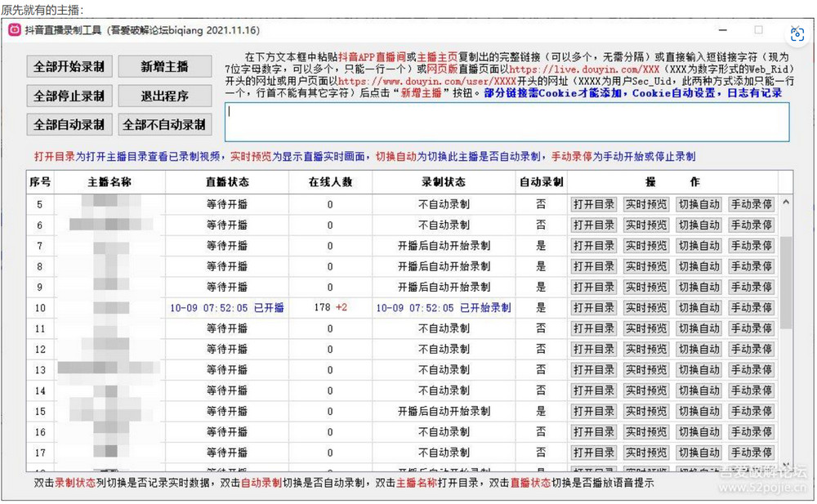817x504 pixels.
Task: Click the 不自动录制 cell in row 11
Action: [444, 328]
